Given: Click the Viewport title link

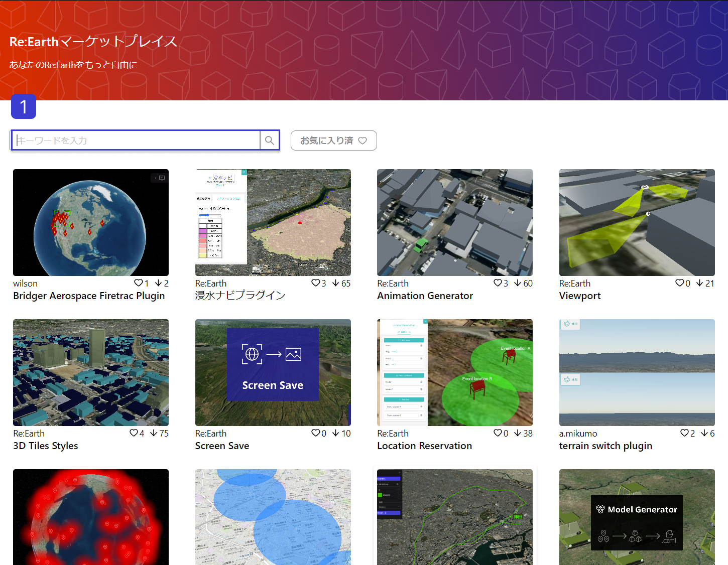Looking at the screenshot, I should (x=580, y=296).
